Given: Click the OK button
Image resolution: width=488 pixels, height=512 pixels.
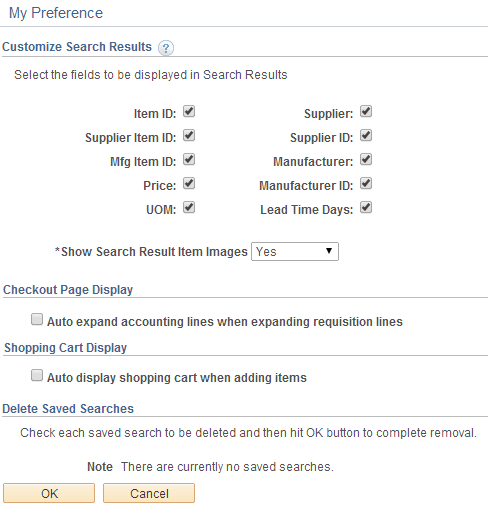Looking at the screenshot, I should [x=49, y=493].
